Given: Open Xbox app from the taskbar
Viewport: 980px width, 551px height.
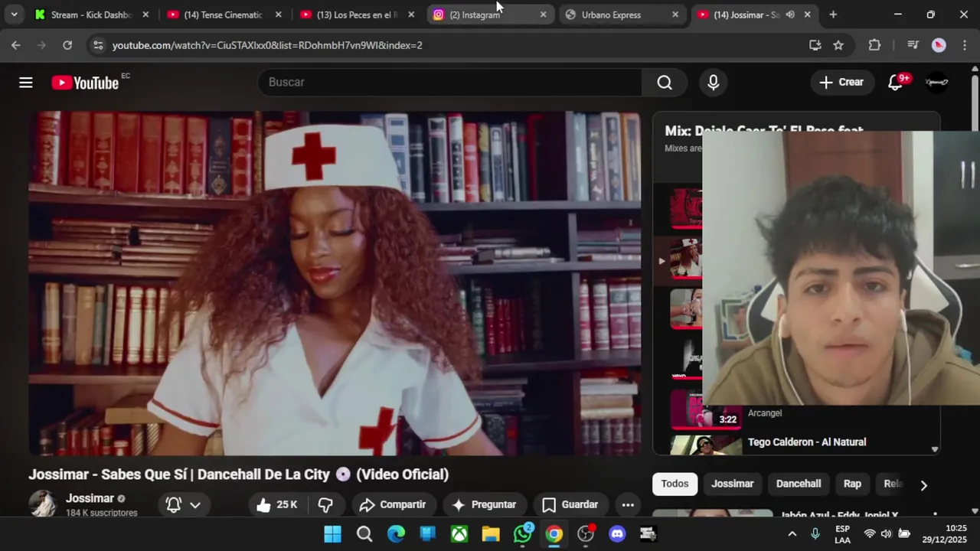Looking at the screenshot, I should tap(459, 534).
